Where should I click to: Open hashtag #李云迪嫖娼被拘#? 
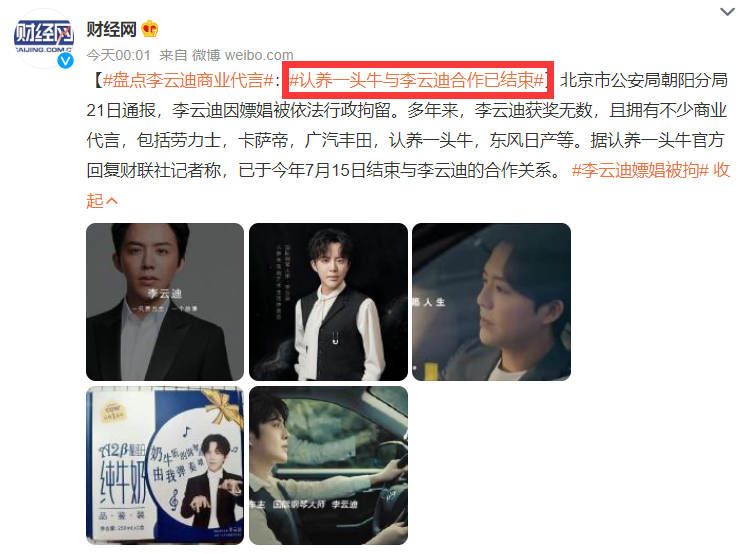click(x=640, y=170)
